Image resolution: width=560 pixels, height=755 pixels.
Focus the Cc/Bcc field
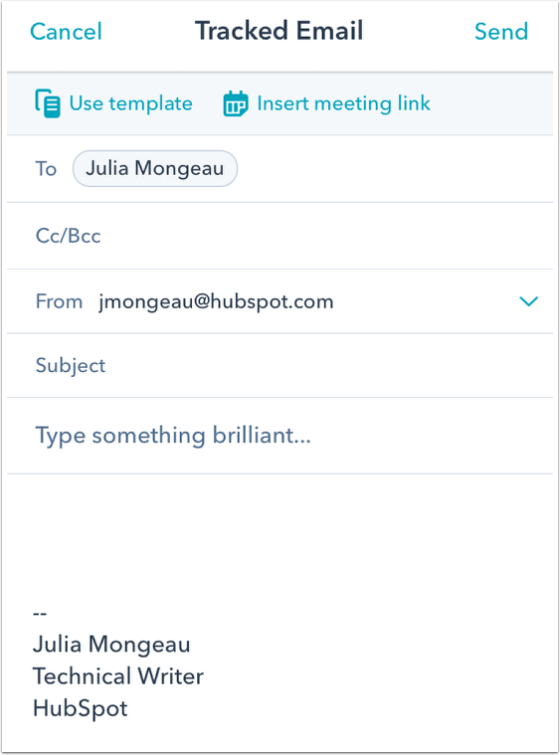[280, 236]
